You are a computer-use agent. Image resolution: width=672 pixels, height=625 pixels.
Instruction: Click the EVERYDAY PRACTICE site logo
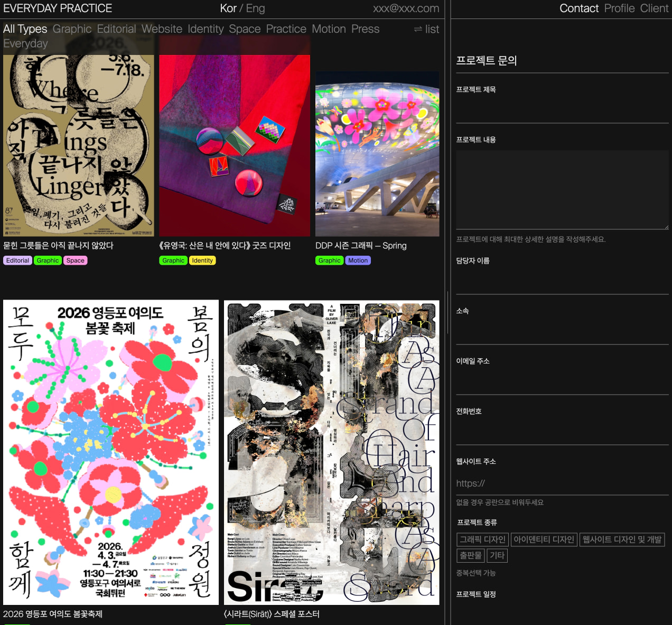click(x=58, y=8)
